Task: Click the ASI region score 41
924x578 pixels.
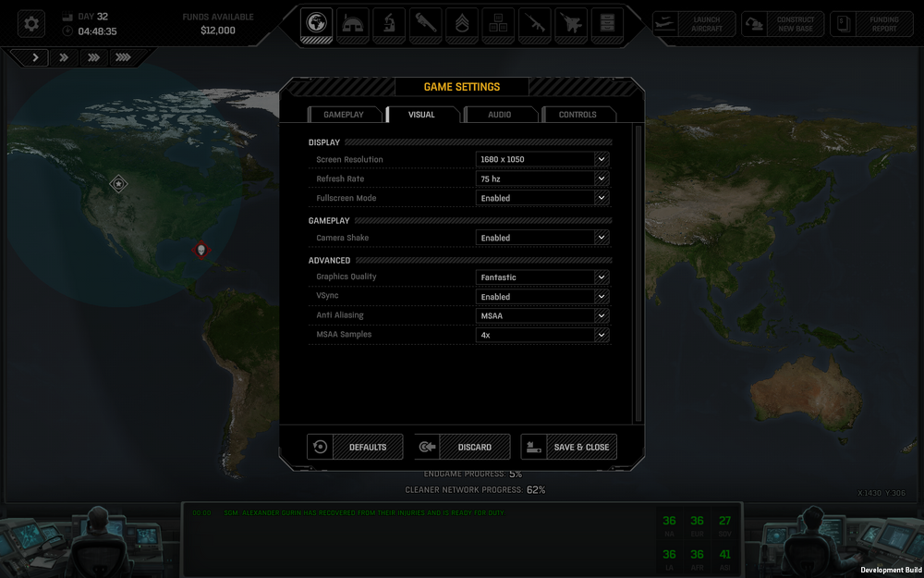Action: tap(724, 554)
